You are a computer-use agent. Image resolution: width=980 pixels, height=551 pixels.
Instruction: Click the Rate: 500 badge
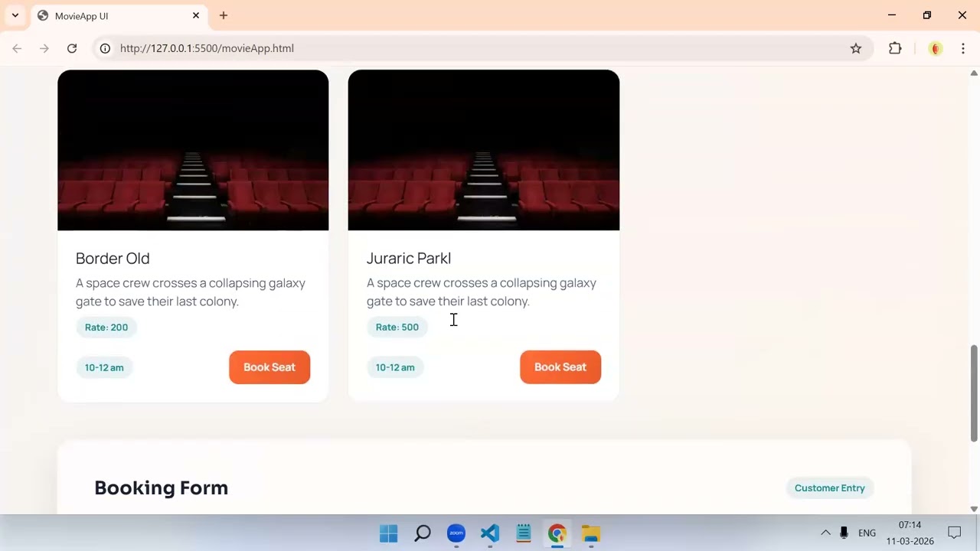click(x=397, y=327)
